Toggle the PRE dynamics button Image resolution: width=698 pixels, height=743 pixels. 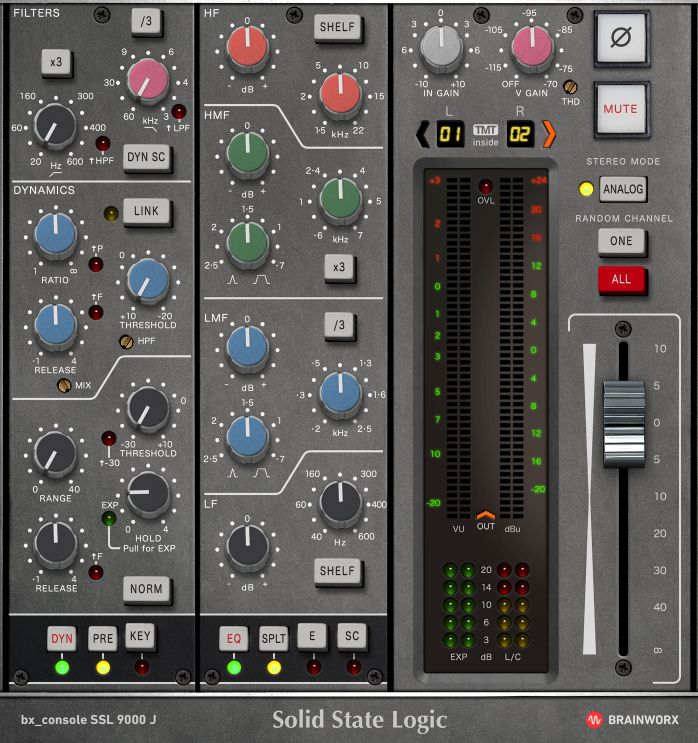coord(103,638)
